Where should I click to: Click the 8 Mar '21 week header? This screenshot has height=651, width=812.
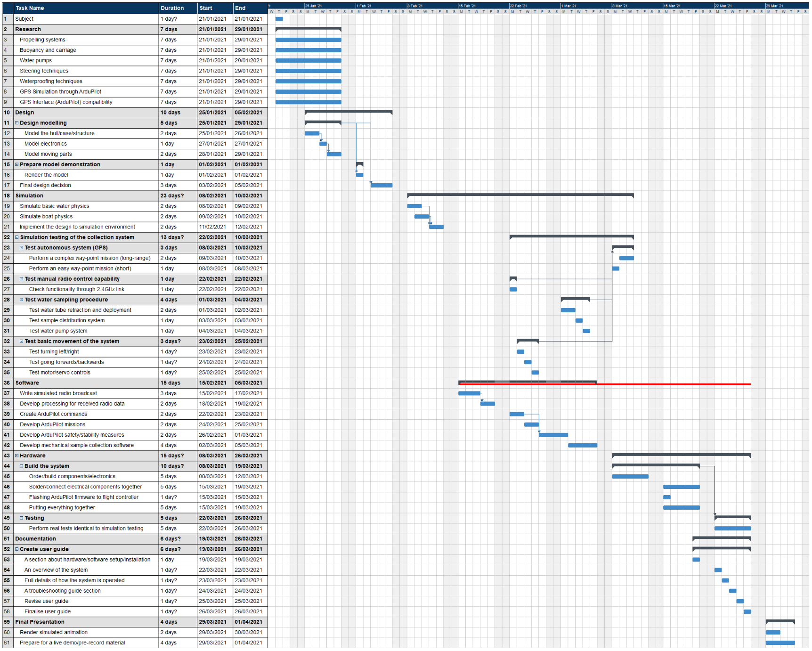point(637,6)
